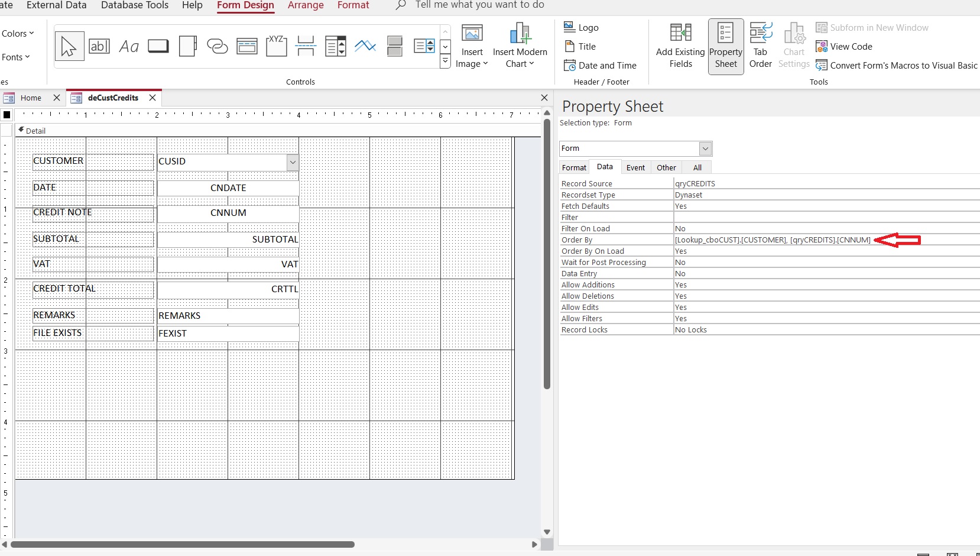Viewport: 980px width, 556px height.
Task: Toggle the Select arrow pointer tool
Action: click(x=69, y=46)
